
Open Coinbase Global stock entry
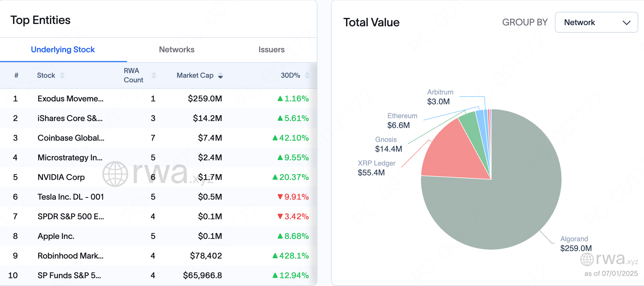(x=71, y=138)
